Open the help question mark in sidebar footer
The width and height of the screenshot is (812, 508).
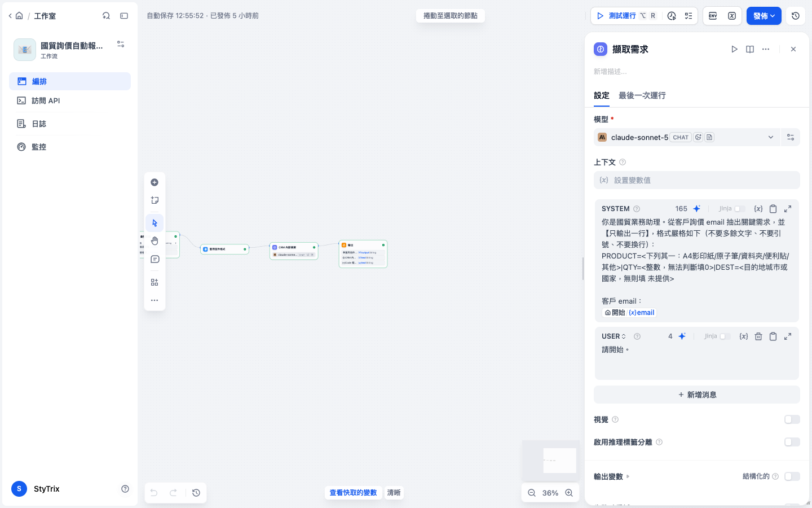[x=125, y=489]
